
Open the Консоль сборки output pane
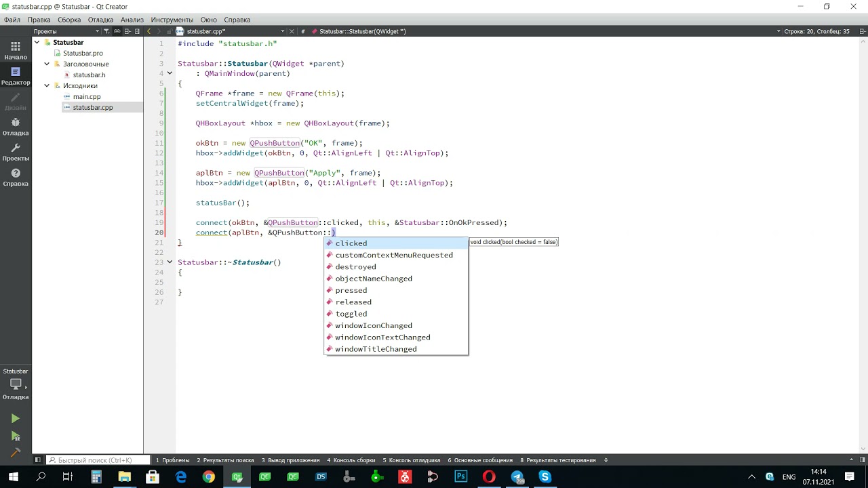click(351, 460)
